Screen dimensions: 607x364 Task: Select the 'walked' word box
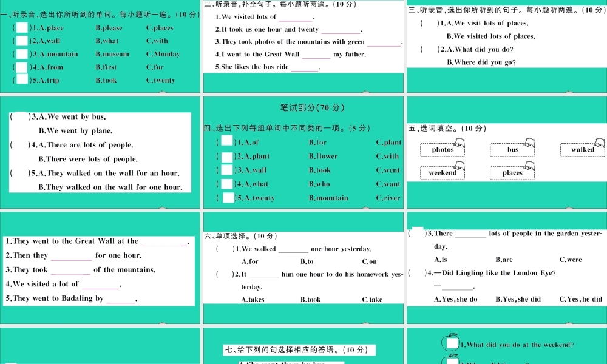[x=582, y=150]
